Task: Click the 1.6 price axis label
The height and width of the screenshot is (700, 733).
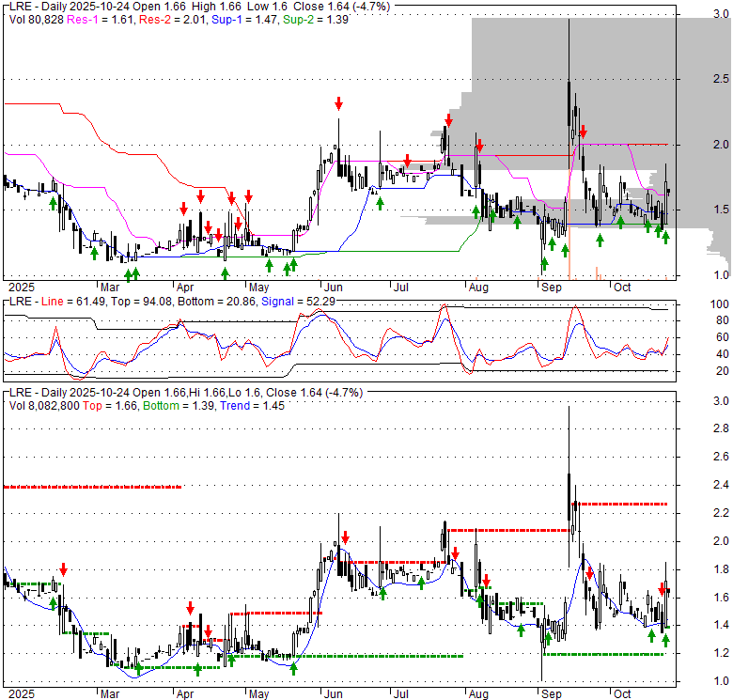Action: point(721,598)
